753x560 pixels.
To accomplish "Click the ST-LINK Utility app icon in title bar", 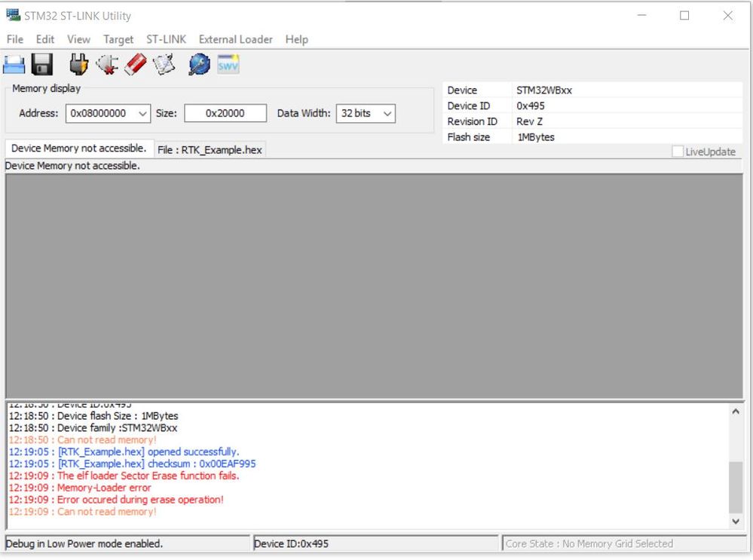I will 13,15.
